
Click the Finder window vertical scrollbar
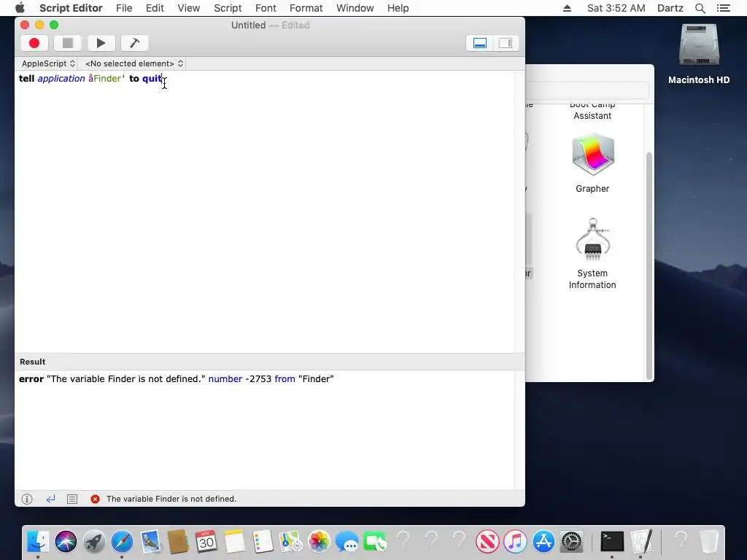pos(649,265)
